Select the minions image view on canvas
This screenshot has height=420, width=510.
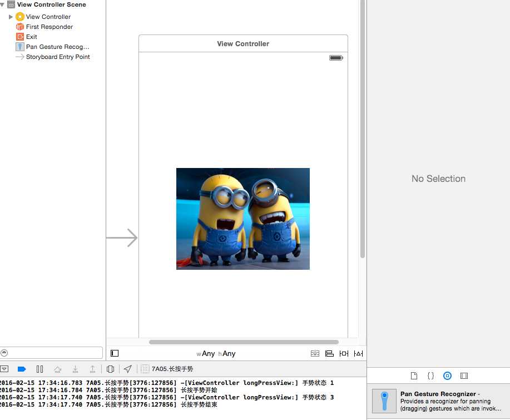[x=243, y=219]
